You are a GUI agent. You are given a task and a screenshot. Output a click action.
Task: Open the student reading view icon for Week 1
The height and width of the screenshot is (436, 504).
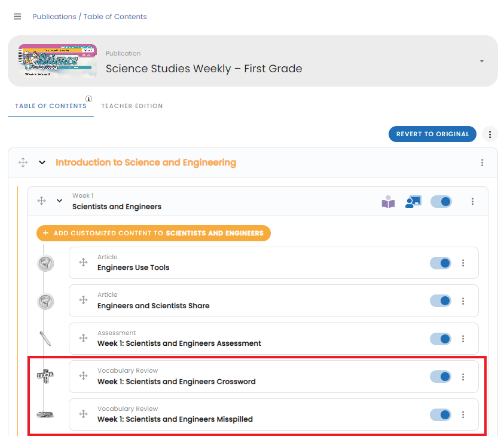coord(389,202)
